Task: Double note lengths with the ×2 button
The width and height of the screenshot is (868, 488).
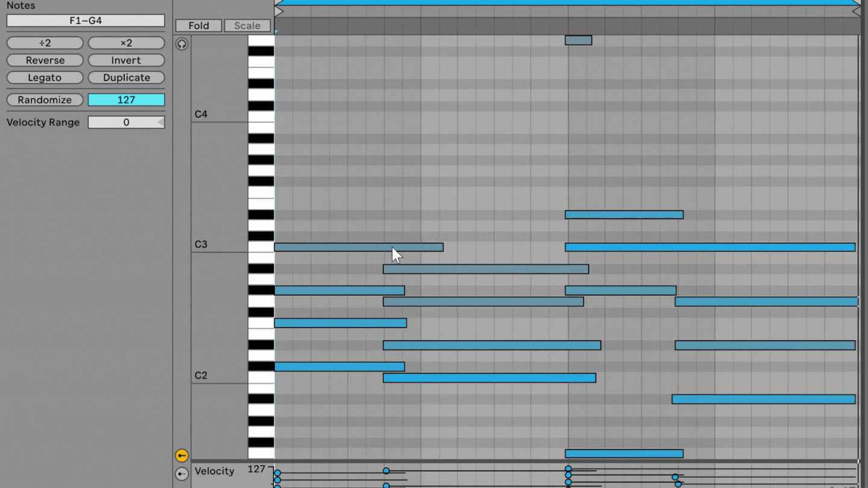Action: [x=126, y=43]
